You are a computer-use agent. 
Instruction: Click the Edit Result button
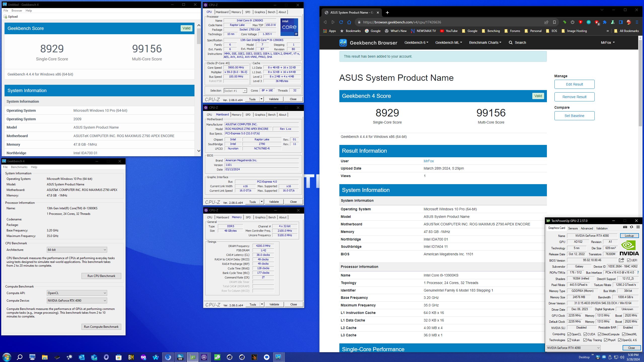click(x=574, y=84)
